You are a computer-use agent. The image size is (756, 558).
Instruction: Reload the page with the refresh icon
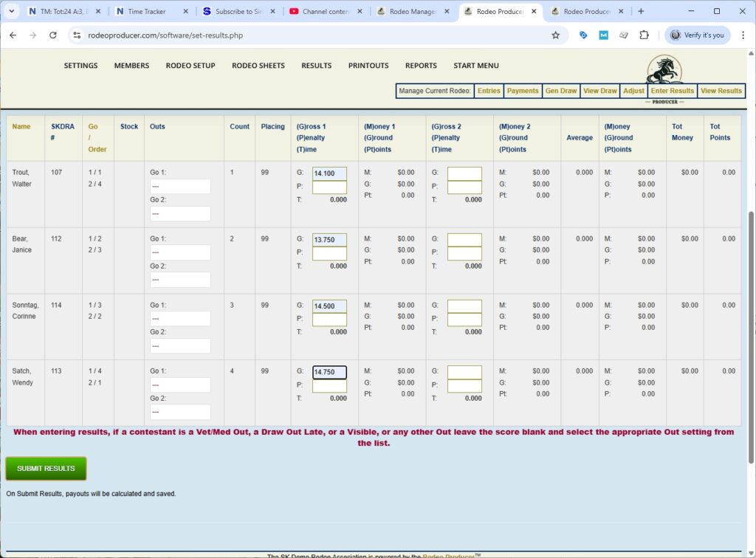(x=52, y=35)
